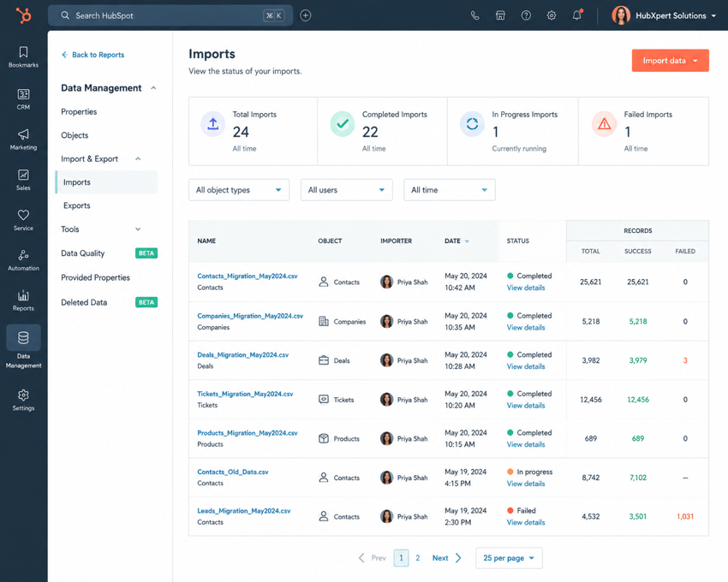Open the HubXpert Solutions account menu arrow

(713, 15)
